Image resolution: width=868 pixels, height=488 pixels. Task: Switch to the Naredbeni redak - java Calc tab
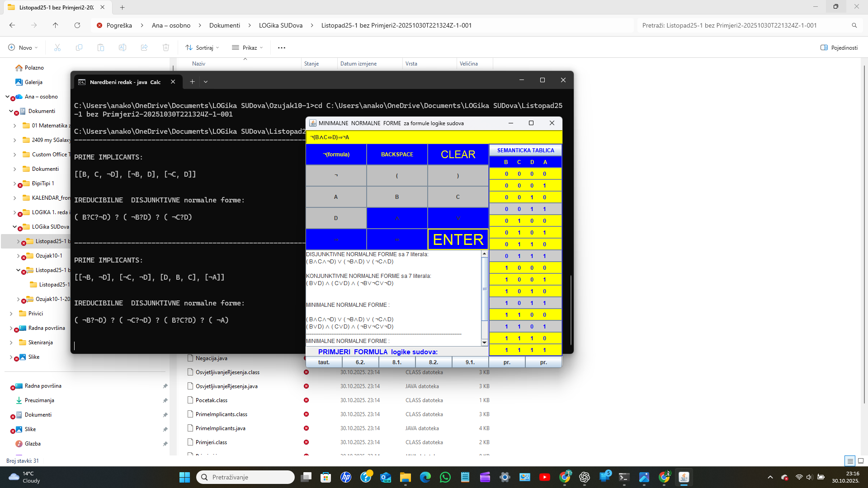click(x=125, y=82)
